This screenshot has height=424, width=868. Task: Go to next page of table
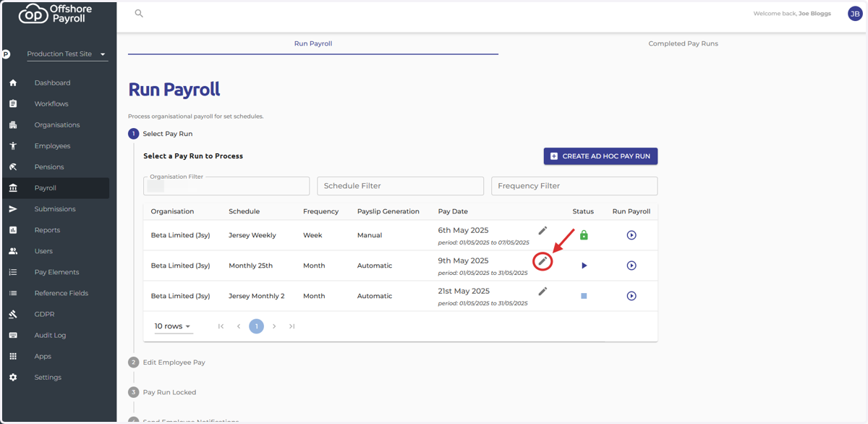tap(274, 326)
